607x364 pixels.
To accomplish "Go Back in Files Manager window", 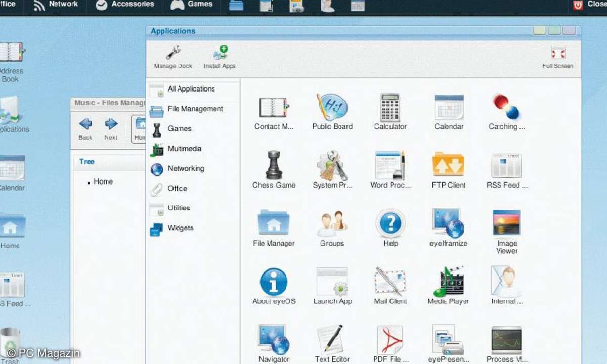I will tap(85, 129).
